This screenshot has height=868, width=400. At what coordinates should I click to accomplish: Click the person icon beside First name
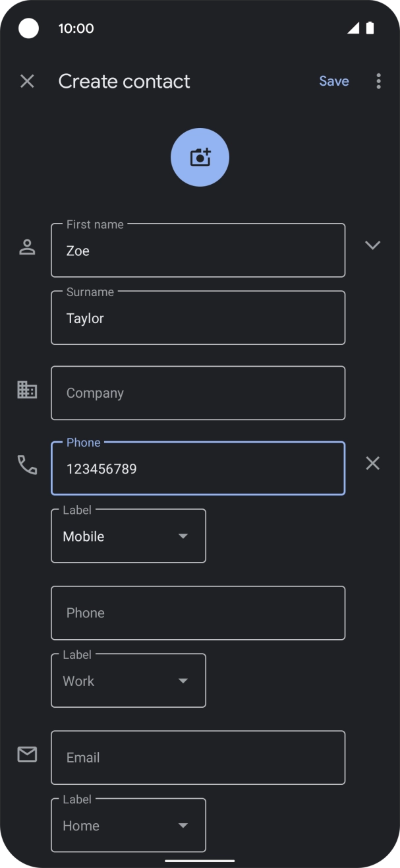coord(27,247)
